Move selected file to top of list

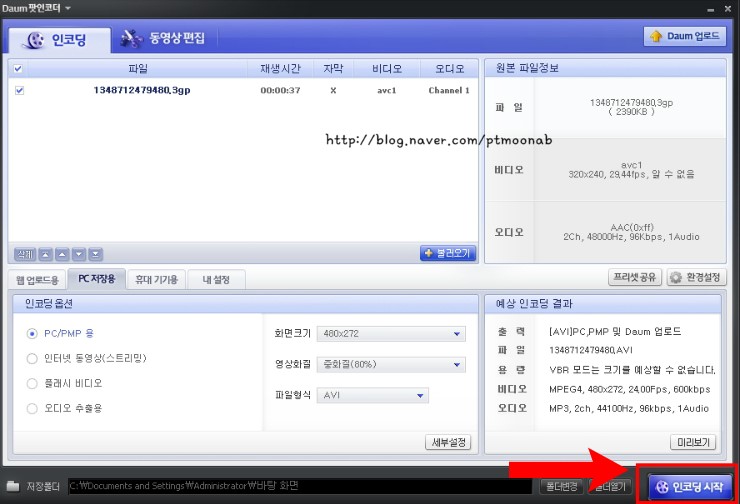point(45,254)
